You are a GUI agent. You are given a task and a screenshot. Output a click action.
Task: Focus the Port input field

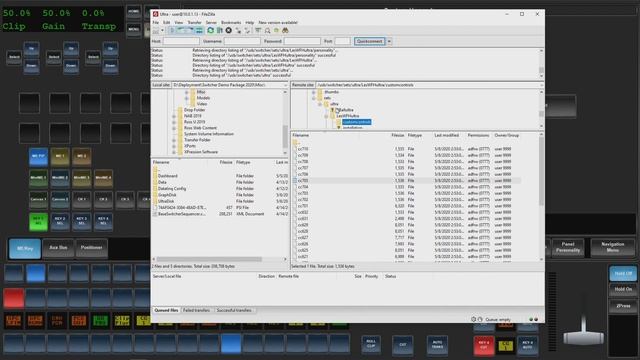(x=342, y=41)
